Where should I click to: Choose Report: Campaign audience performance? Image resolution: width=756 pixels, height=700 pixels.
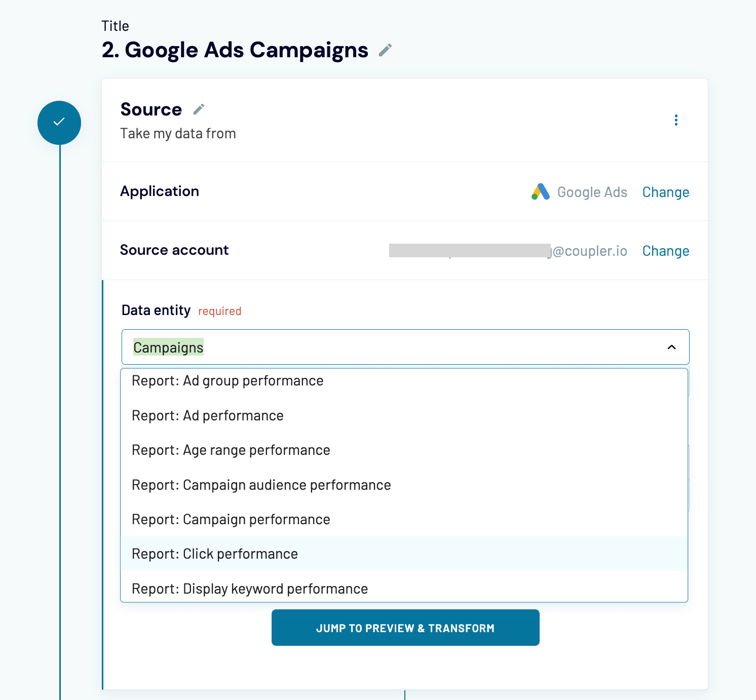(261, 485)
